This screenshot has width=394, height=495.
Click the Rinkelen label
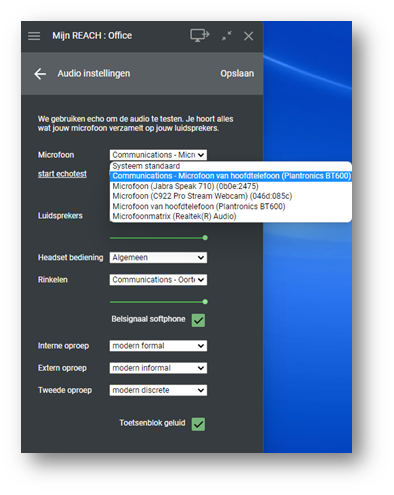[53, 280]
